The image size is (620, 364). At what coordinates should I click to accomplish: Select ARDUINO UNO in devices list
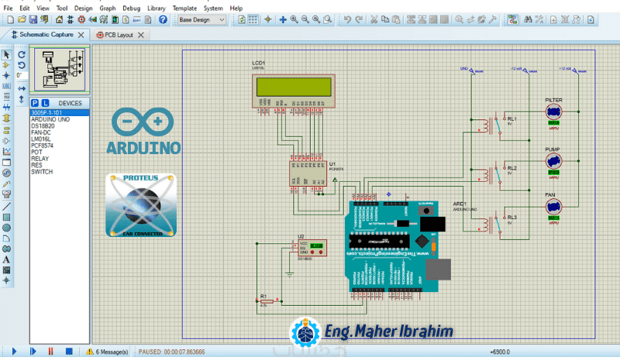tap(50, 119)
